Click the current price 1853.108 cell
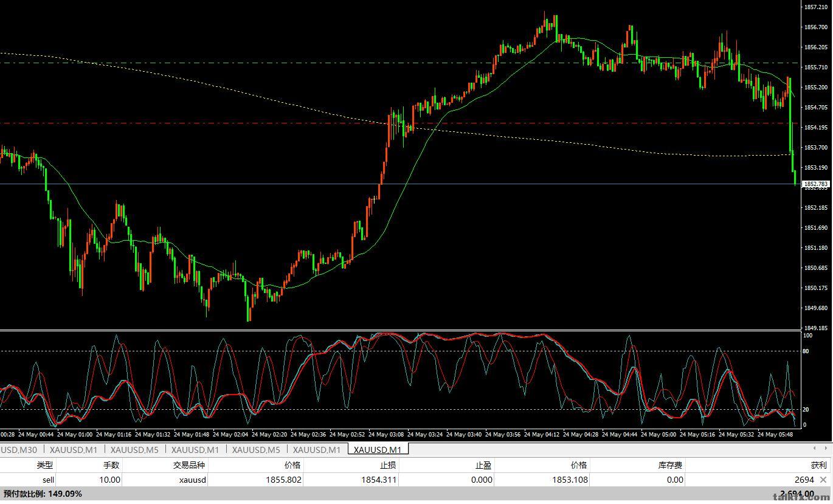This screenshot has height=504, width=833. (570, 480)
